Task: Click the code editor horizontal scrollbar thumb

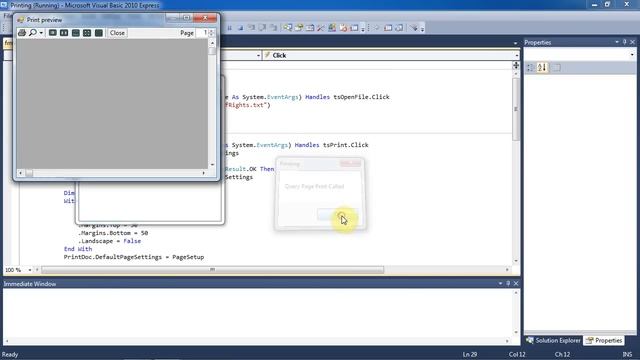Action: [213, 270]
